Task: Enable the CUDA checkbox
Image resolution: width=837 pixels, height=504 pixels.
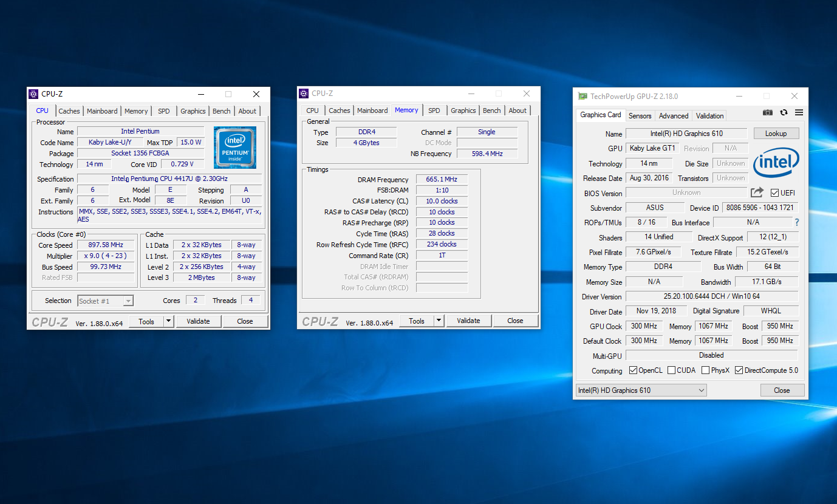Action: click(671, 370)
